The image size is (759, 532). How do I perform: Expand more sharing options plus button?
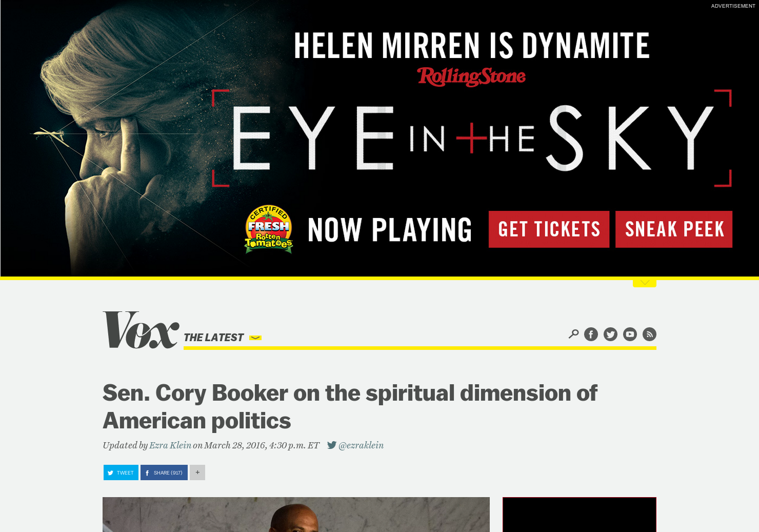click(x=197, y=472)
